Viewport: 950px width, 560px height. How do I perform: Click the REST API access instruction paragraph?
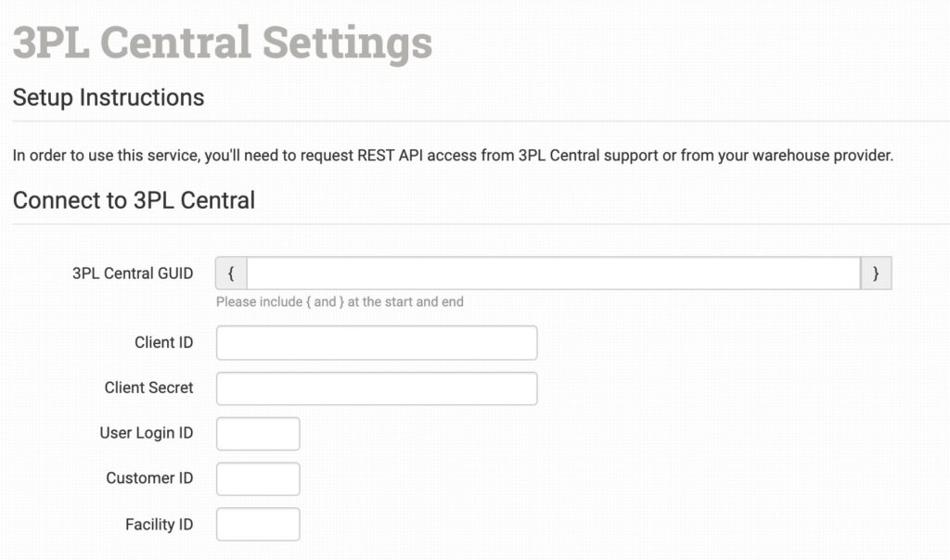coord(453,156)
